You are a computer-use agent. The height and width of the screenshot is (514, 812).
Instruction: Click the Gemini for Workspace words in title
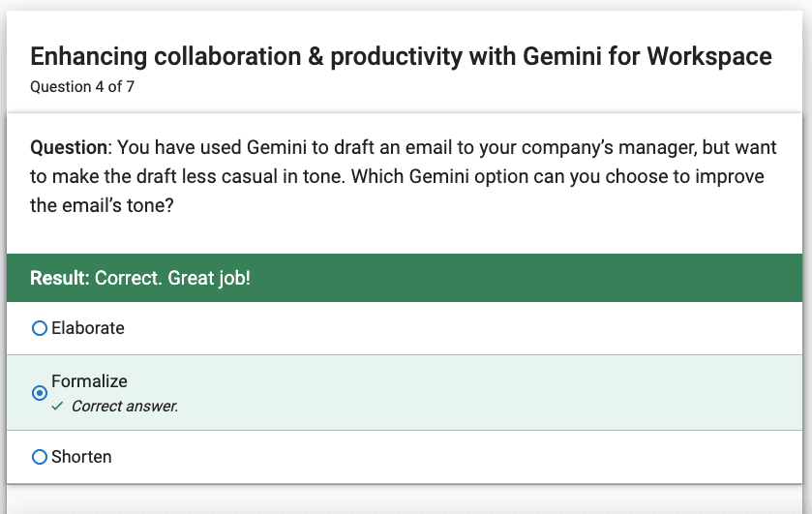pyautogui.click(x=647, y=56)
